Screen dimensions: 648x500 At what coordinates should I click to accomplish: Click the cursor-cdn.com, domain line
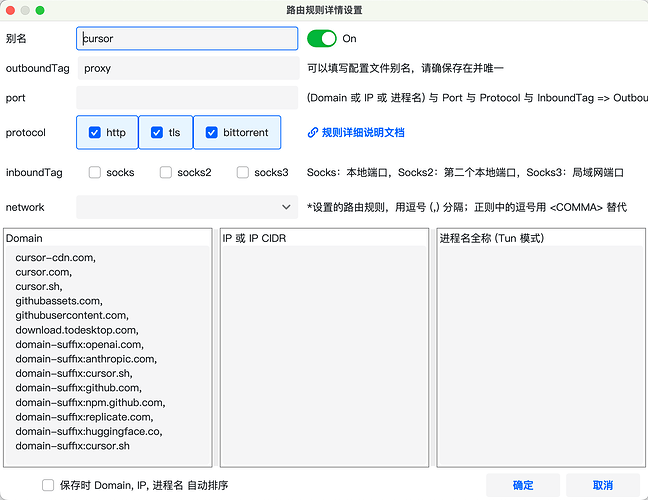coord(55,257)
